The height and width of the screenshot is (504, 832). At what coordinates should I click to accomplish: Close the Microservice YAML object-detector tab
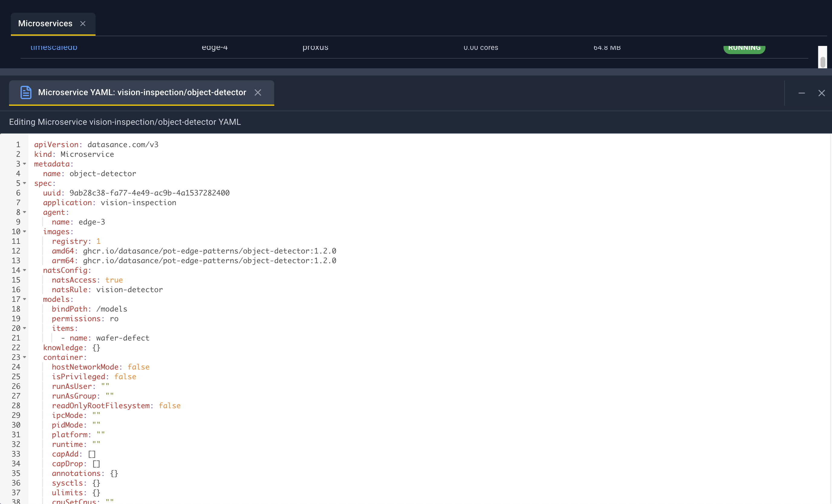[258, 92]
